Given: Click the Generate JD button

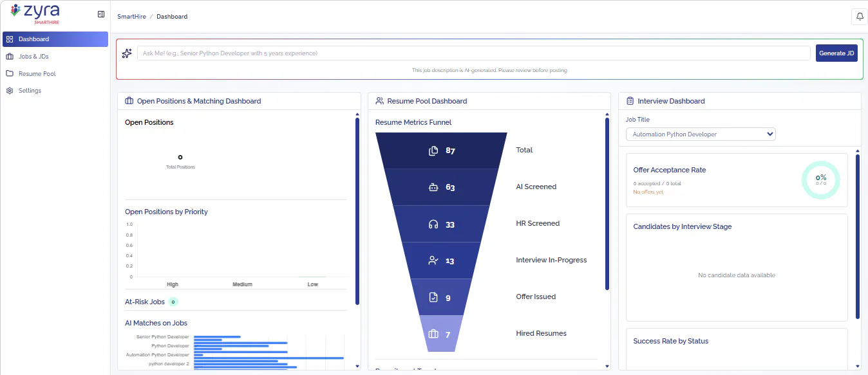Looking at the screenshot, I should 836,53.
